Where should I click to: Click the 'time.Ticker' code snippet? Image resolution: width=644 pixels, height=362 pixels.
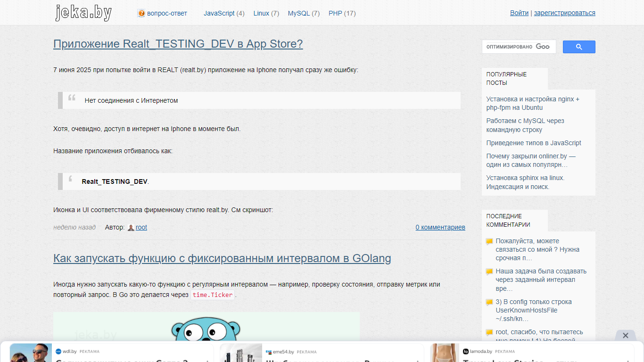coord(213,295)
